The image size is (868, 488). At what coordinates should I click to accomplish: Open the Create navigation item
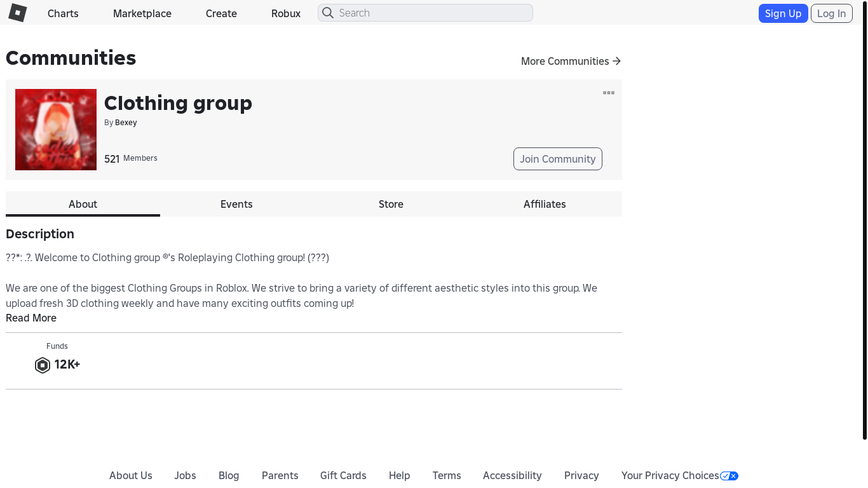(221, 13)
